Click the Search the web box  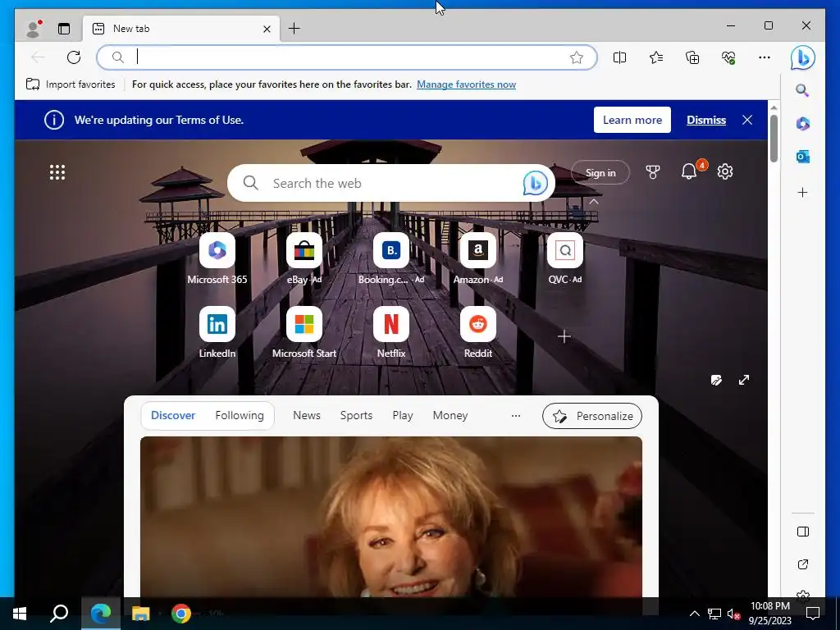coord(391,183)
